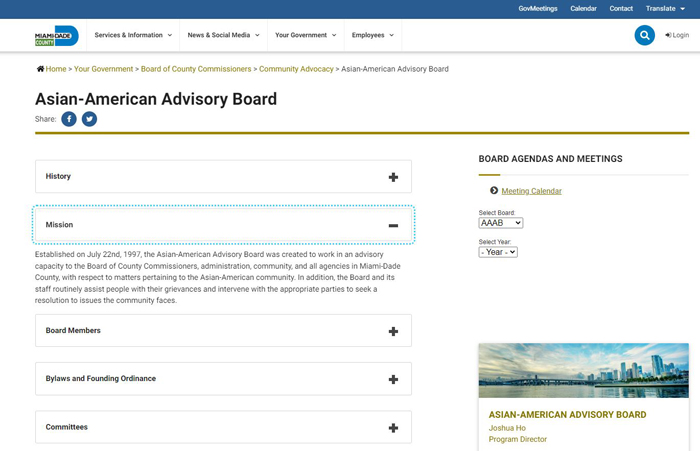Click the Select Board: label
Screen dimensions: 700x451
point(497,213)
